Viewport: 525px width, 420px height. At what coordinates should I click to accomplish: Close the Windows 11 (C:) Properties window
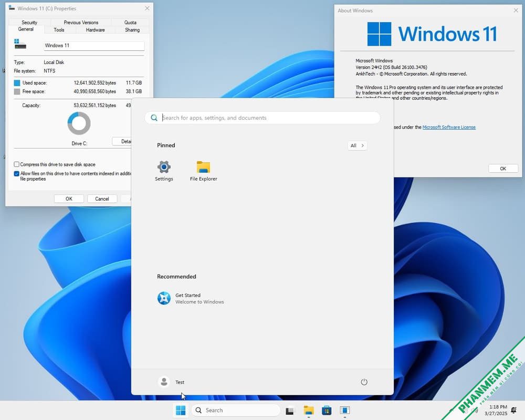click(147, 8)
